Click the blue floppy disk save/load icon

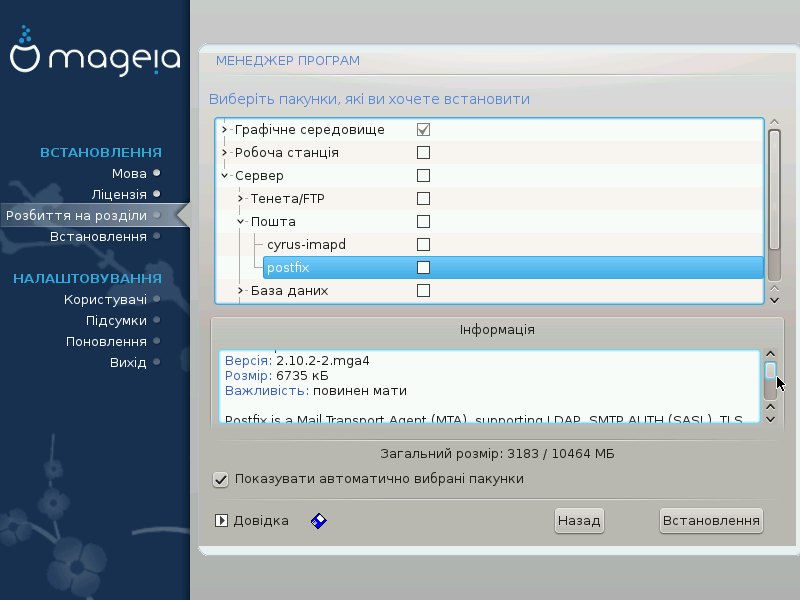click(x=319, y=521)
